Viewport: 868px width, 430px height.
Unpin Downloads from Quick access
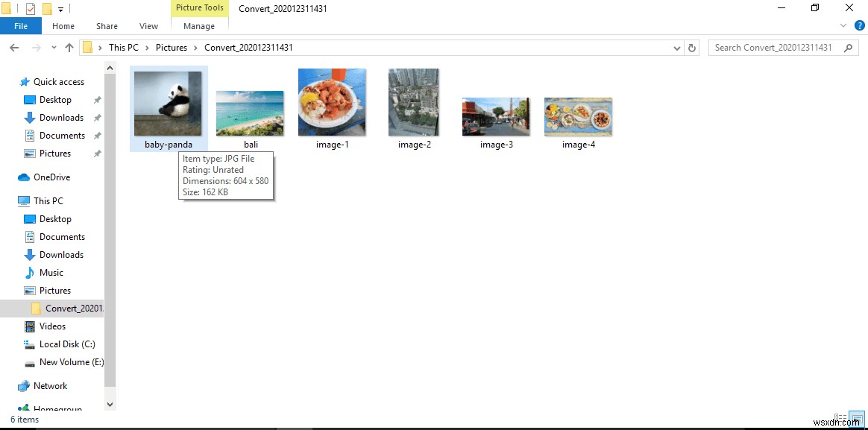pos(97,117)
